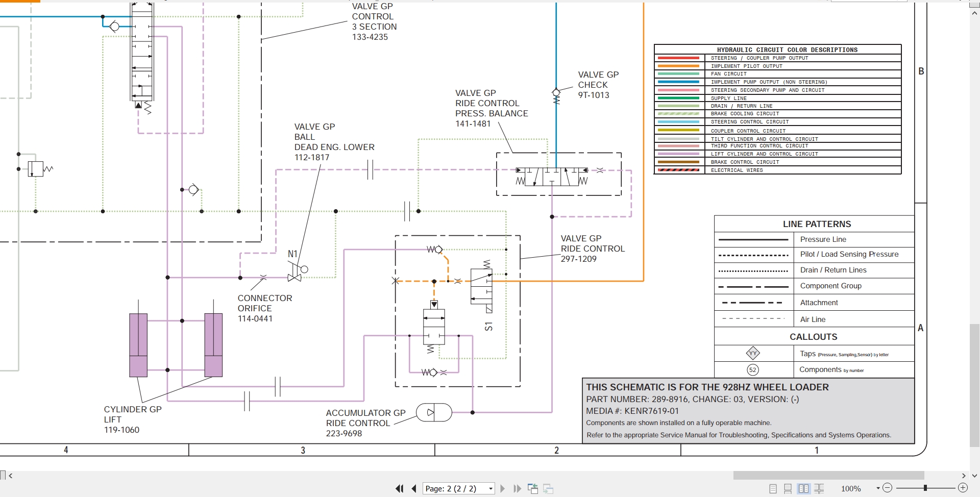Click the right lift cylinder symbol
Screen dimensions: 980x497
[x=213, y=344]
